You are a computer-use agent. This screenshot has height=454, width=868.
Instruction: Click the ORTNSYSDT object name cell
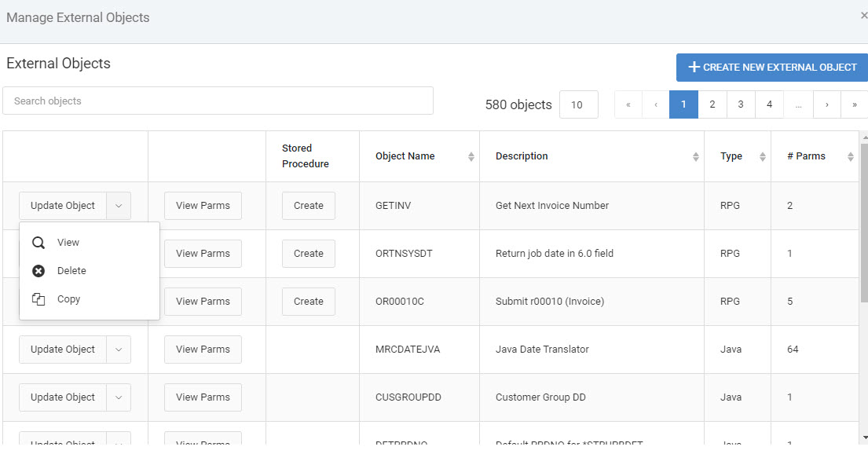pyautogui.click(x=419, y=254)
